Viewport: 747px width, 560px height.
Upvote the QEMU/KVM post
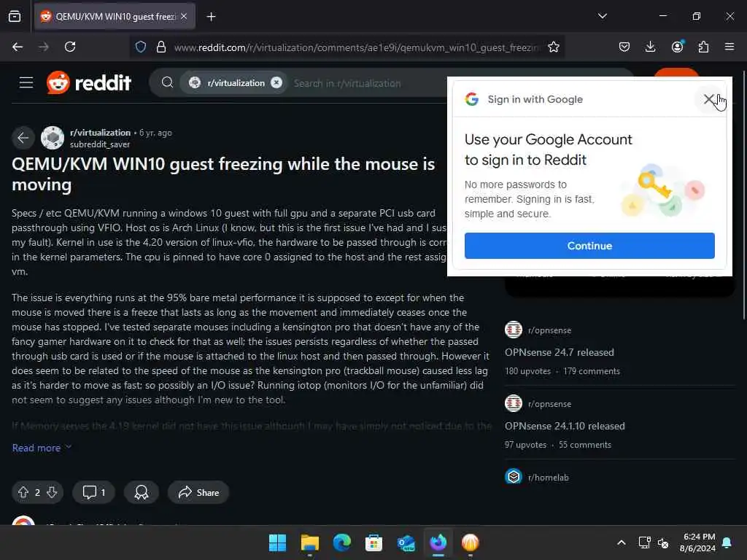23,492
